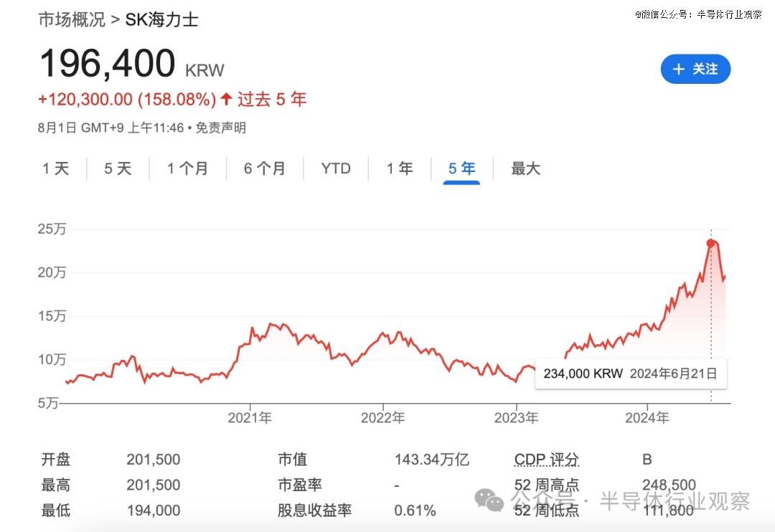Click the 最低 value 194,000
Viewport: 775px width, 532px height.
point(154,510)
